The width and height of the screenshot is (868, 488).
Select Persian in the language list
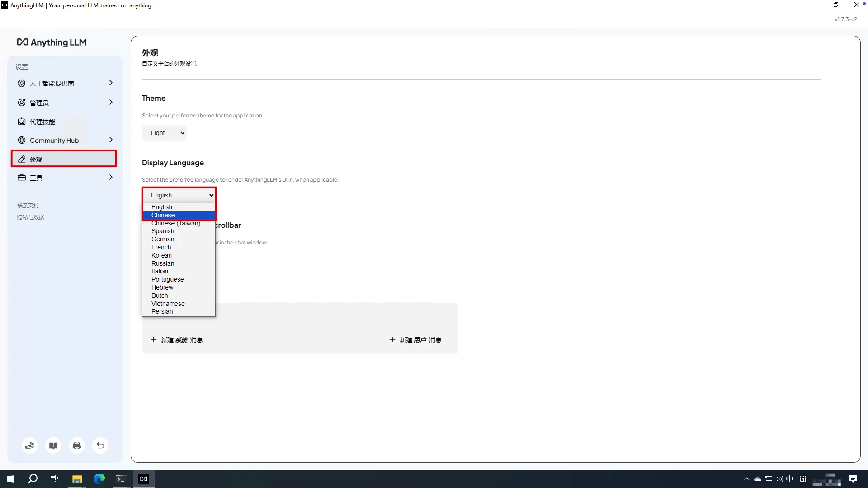coord(179,312)
